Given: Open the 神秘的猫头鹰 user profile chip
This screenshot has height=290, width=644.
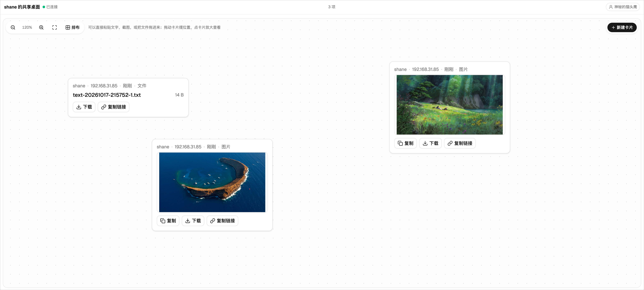Looking at the screenshot, I should click(x=623, y=7).
